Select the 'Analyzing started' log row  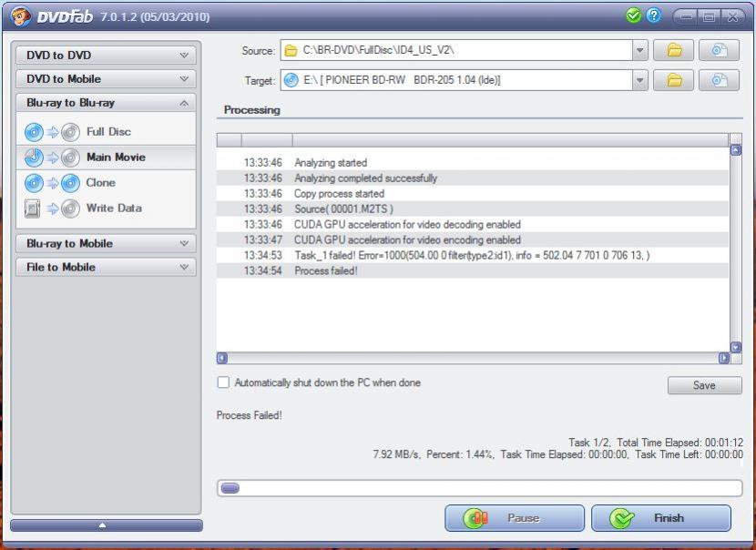[473, 163]
